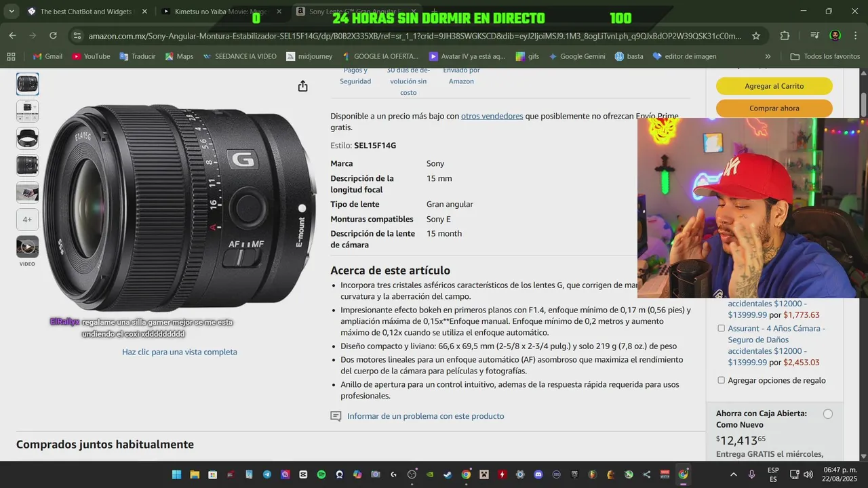
Task: Open Spotify from taskbar
Action: pos(321,474)
